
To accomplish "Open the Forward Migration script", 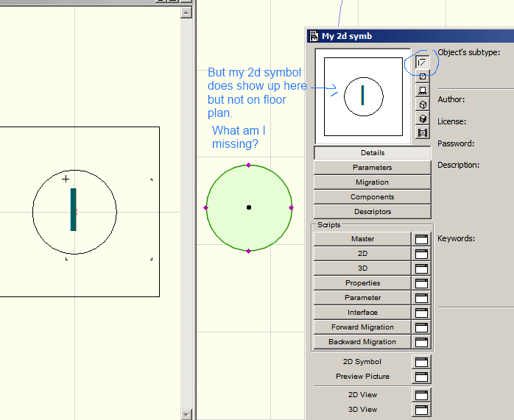I will coord(362,327).
